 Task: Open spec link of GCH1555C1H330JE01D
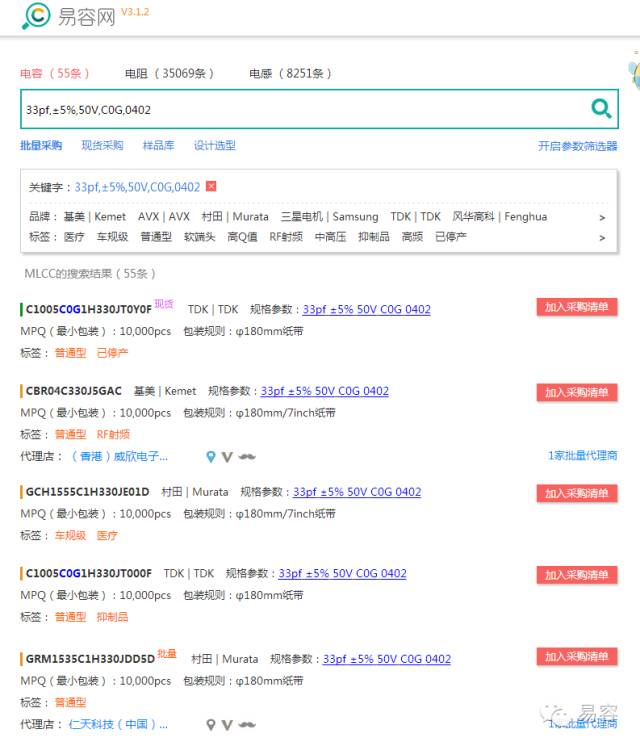coord(357,492)
